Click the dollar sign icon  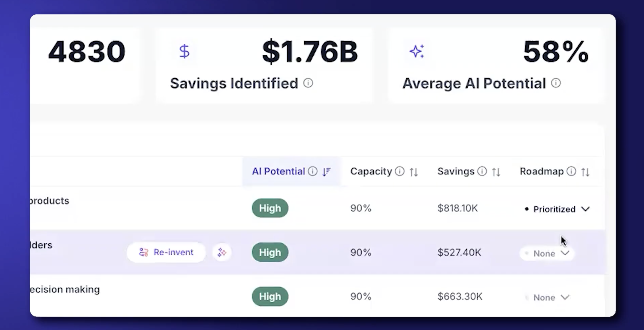pos(184,51)
